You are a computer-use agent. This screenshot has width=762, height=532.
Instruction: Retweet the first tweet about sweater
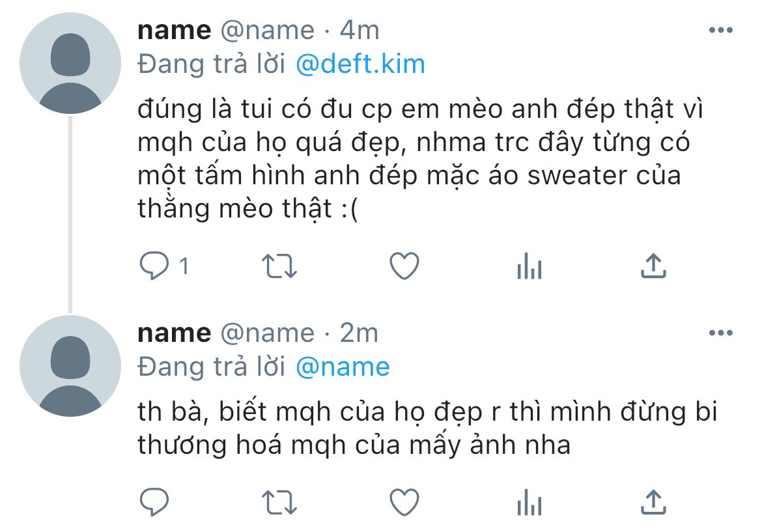coord(279,266)
